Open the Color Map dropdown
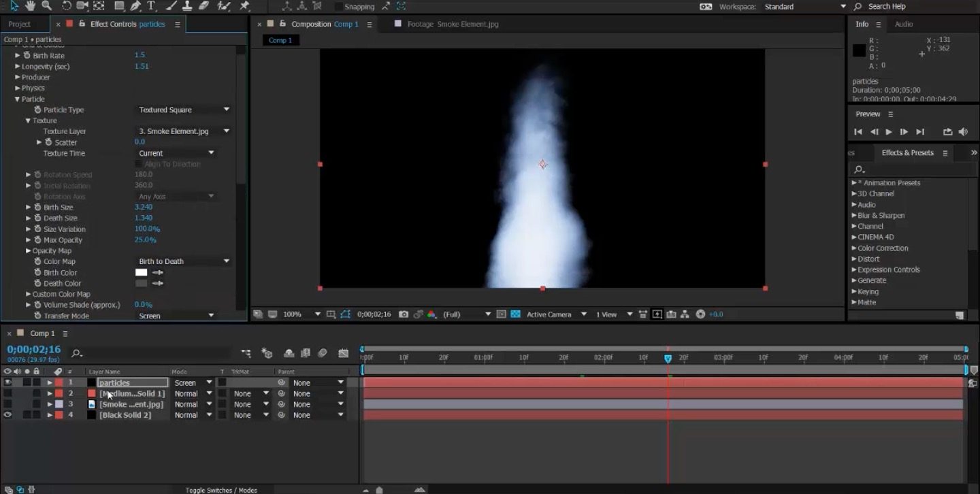This screenshot has width=980, height=494. pyautogui.click(x=184, y=261)
